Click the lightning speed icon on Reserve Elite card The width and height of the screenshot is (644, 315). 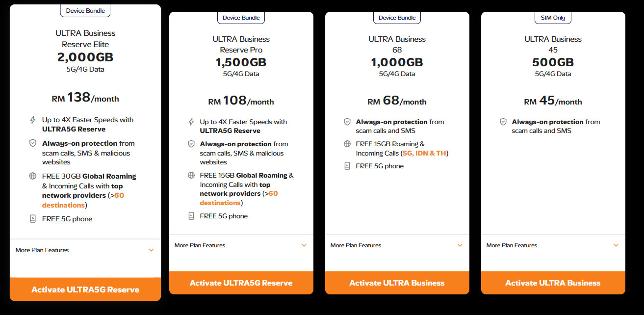click(x=32, y=119)
